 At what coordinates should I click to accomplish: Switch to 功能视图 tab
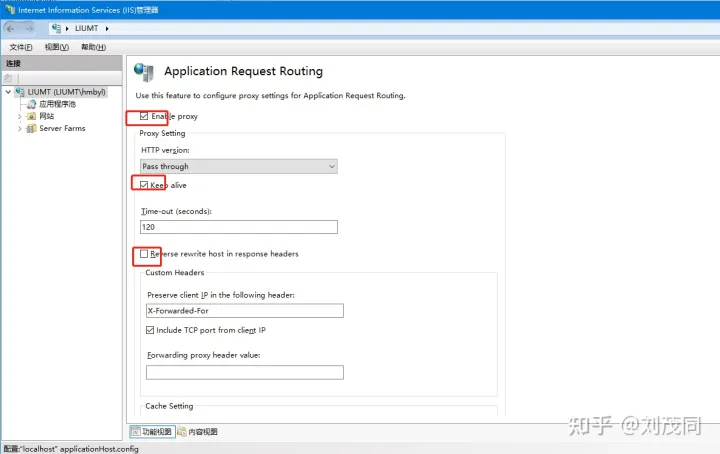tap(152, 432)
